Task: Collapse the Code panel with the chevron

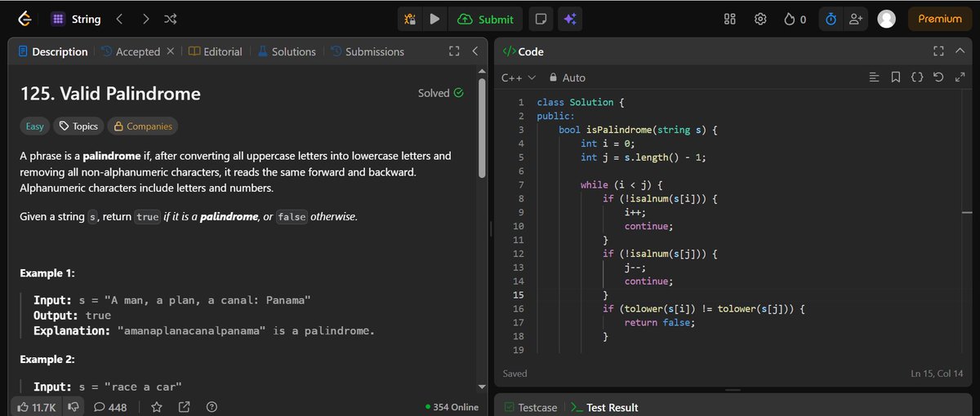Action: pyautogui.click(x=960, y=51)
